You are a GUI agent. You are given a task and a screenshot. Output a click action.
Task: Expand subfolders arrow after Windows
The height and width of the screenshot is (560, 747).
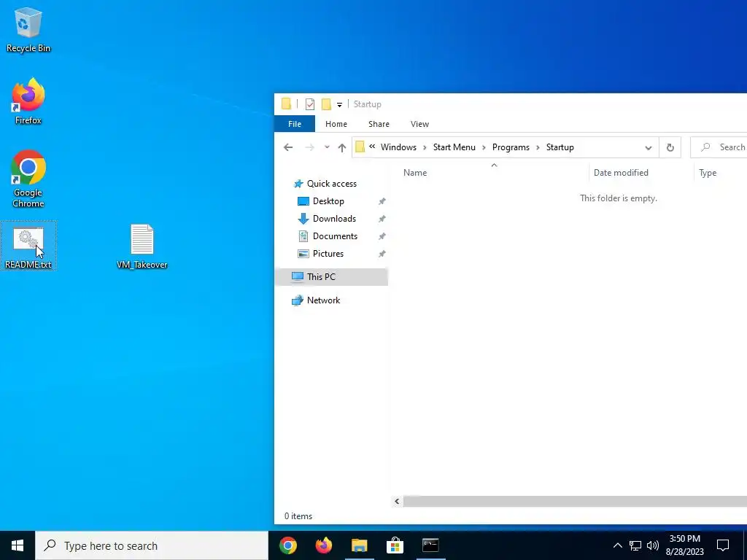[x=425, y=147]
